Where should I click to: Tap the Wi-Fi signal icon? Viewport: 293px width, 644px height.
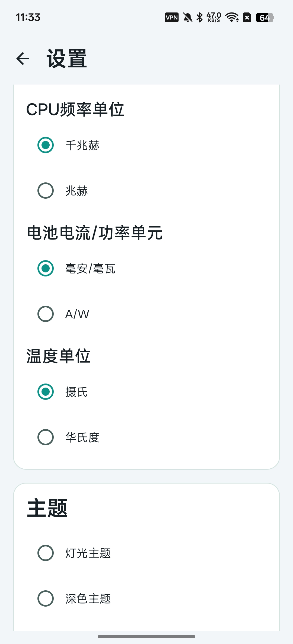click(x=232, y=18)
